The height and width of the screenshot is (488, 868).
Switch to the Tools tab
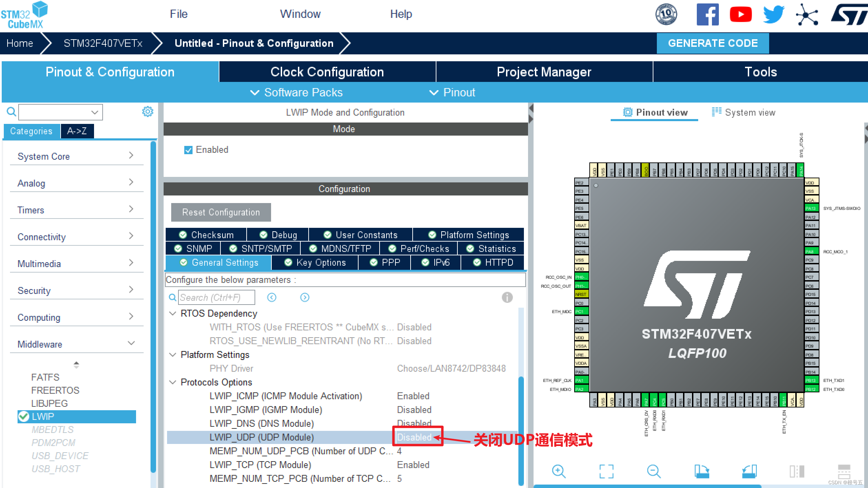761,72
